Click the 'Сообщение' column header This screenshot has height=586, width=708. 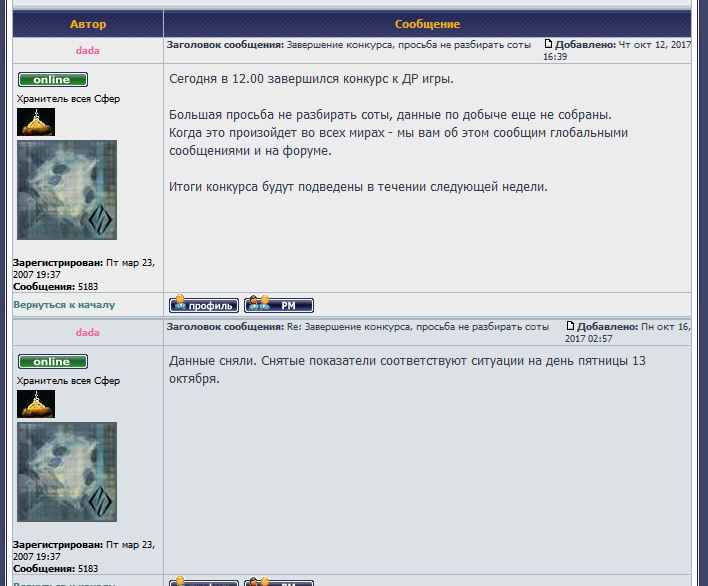point(427,24)
